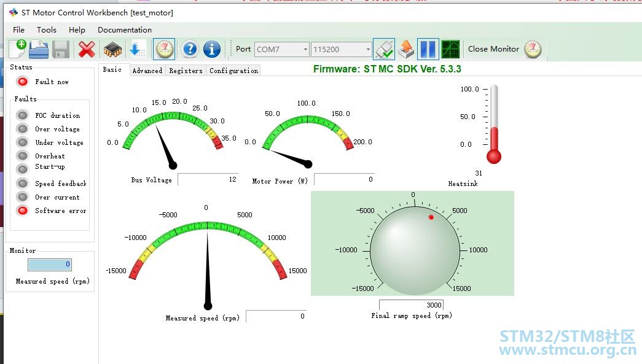This screenshot has width=642, height=364.
Task: Click the Overheat fault indicator
Action: point(23,156)
